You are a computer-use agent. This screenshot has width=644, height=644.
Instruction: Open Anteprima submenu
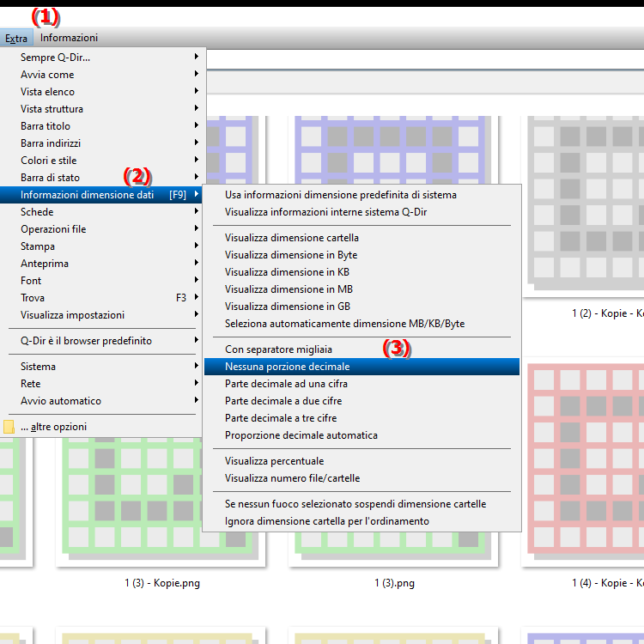click(x=101, y=264)
